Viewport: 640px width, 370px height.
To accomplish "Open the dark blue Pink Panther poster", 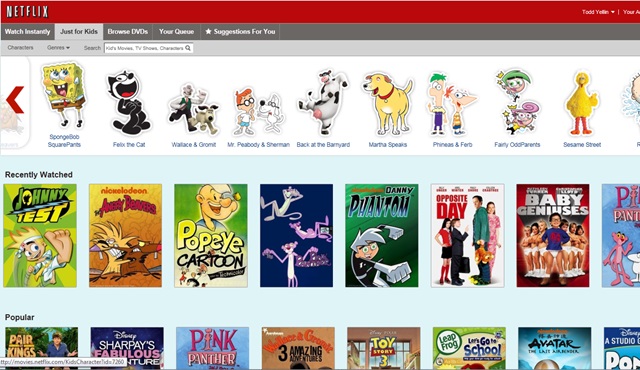I will click(x=296, y=235).
